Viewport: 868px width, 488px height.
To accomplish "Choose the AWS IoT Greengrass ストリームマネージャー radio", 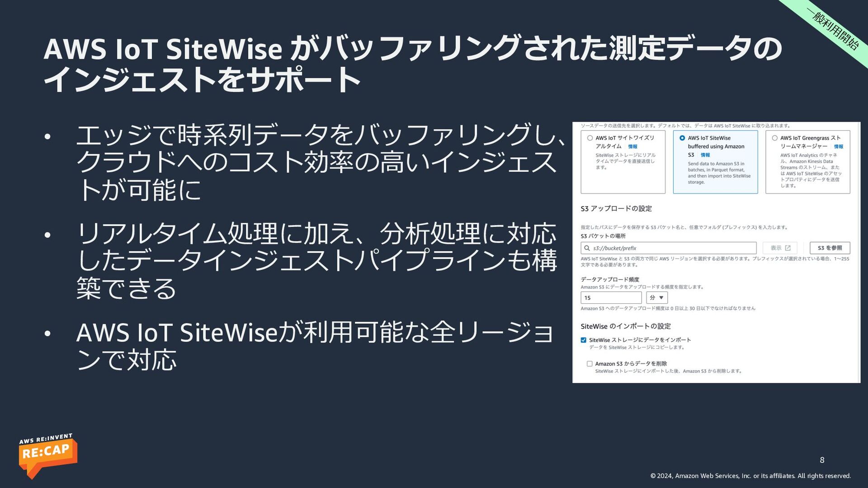I will pyautogui.click(x=775, y=138).
